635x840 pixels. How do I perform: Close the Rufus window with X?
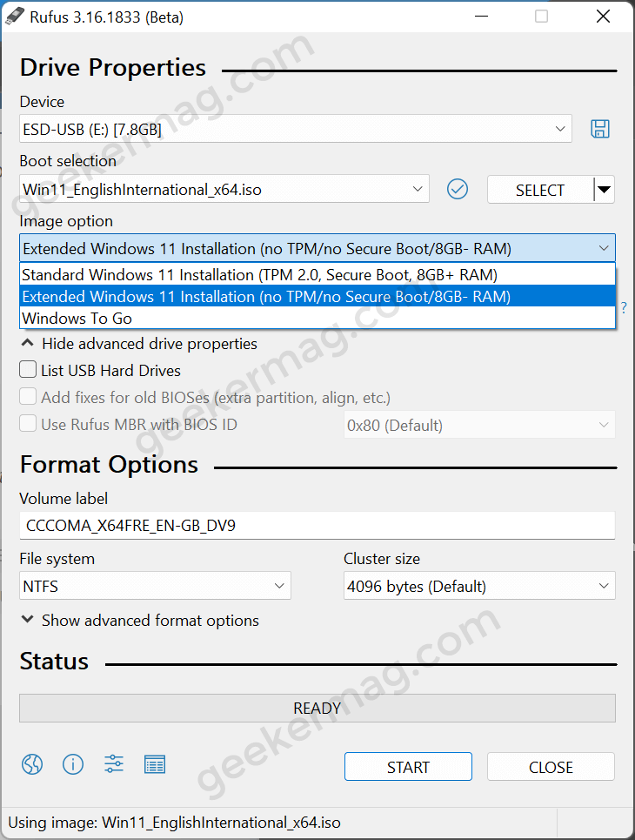pos(604,16)
